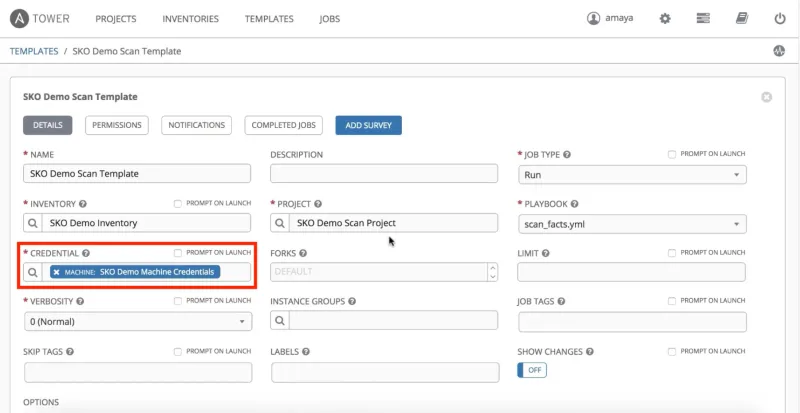Click the SKO Demo Inventory field

147,223
